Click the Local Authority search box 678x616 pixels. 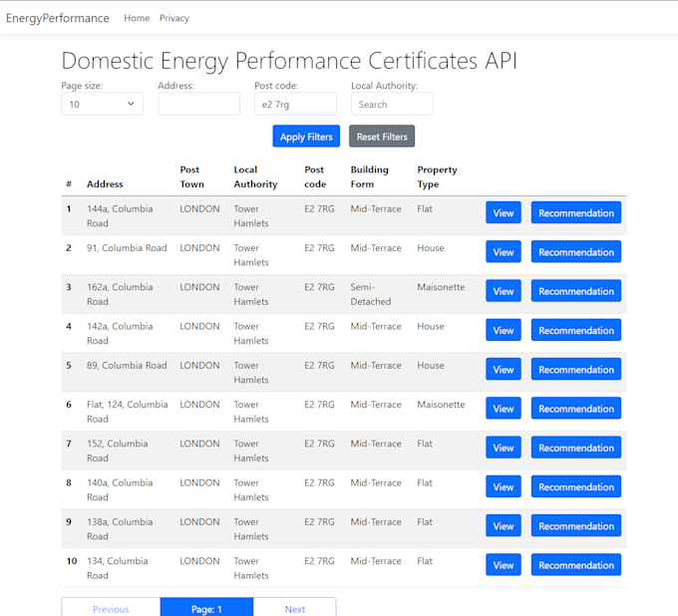click(392, 104)
